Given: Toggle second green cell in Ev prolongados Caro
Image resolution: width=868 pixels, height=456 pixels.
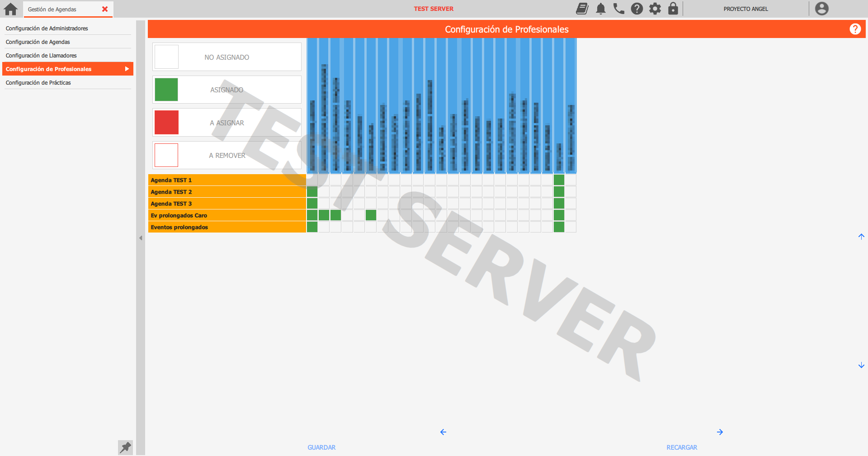Looking at the screenshot, I should pyautogui.click(x=324, y=215).
